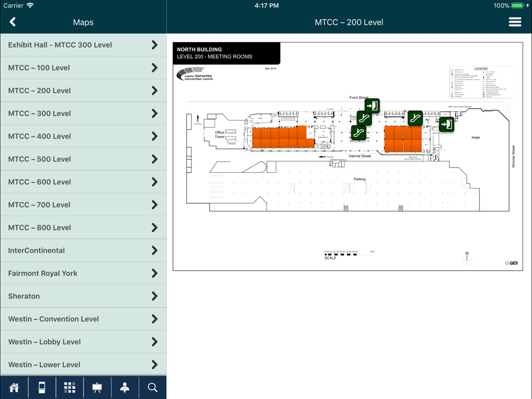Image resolution: width=532 pixels, height=399 pixels.
Task: Tap the LEGEND box on the map
Action: 481,82
